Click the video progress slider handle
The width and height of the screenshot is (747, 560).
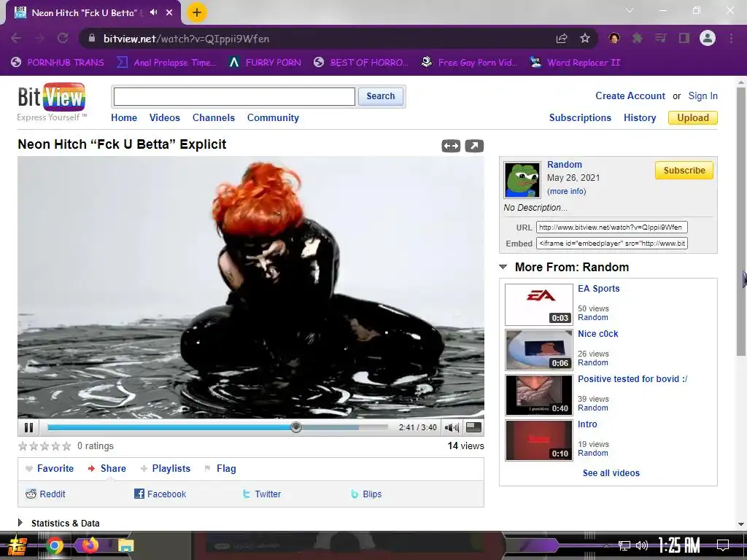click(x=296, y=427)
